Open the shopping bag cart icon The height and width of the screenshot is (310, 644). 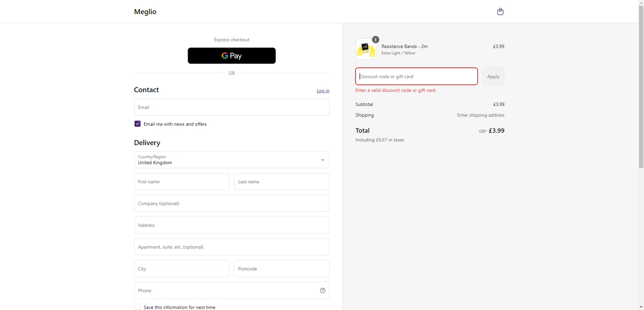[x=500, y=12]
